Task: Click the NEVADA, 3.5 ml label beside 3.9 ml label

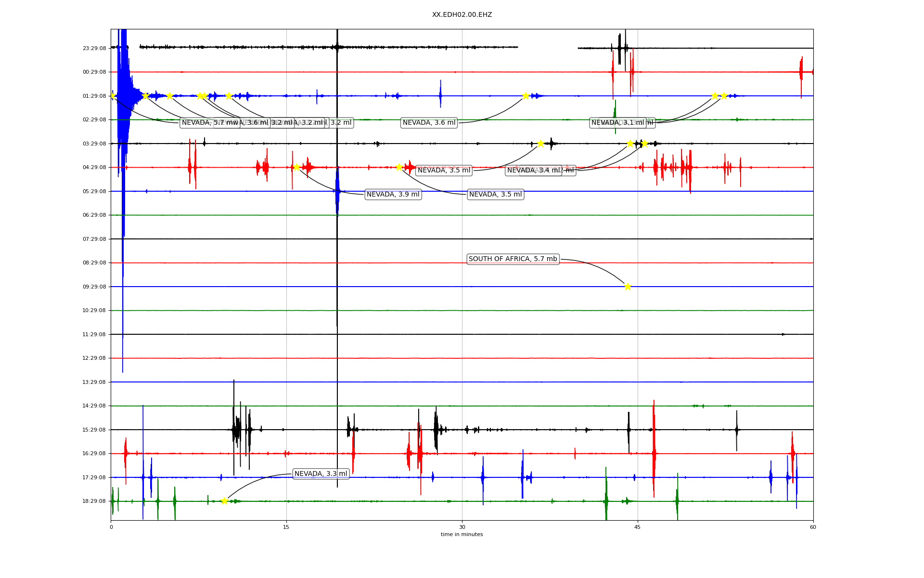Action: pos(495,195)
